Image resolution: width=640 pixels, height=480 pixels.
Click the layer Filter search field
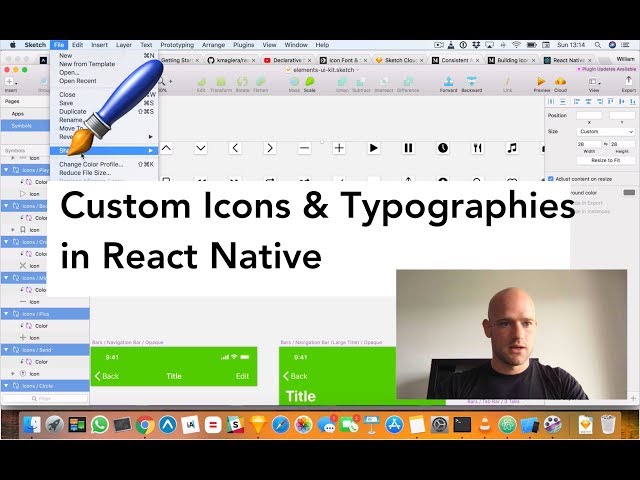(45, 398)
